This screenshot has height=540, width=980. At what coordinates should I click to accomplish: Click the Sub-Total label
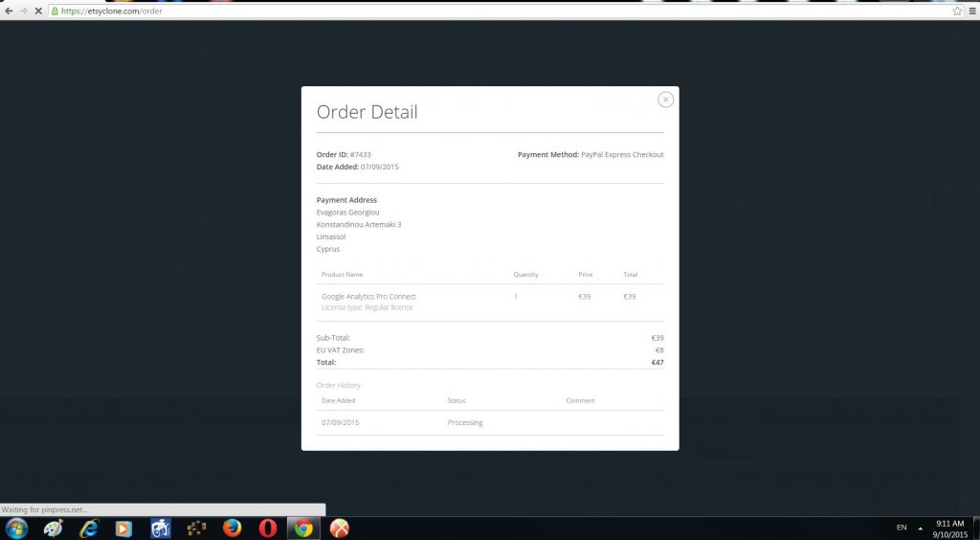333,338
